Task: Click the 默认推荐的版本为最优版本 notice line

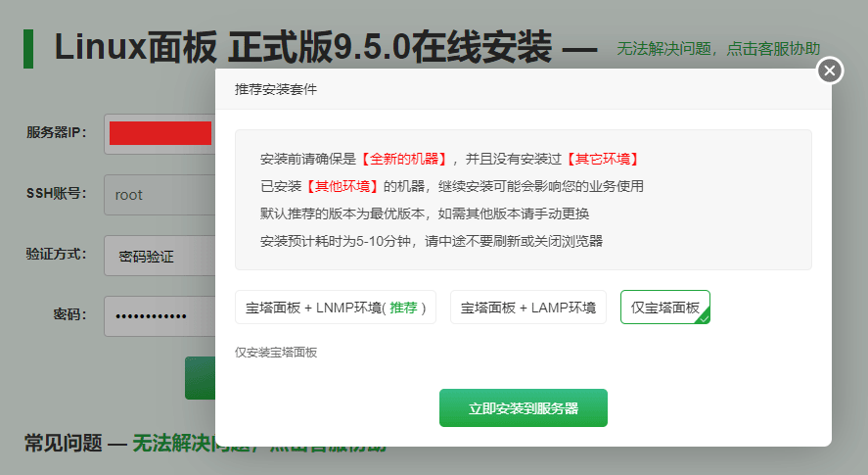Action: pyautogui.click(x=425, y=214)
